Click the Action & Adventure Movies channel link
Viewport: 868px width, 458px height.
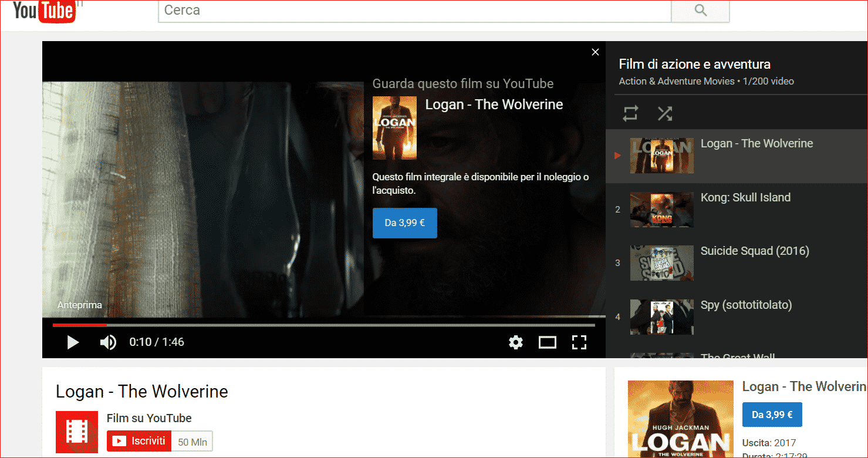point(677,81)
